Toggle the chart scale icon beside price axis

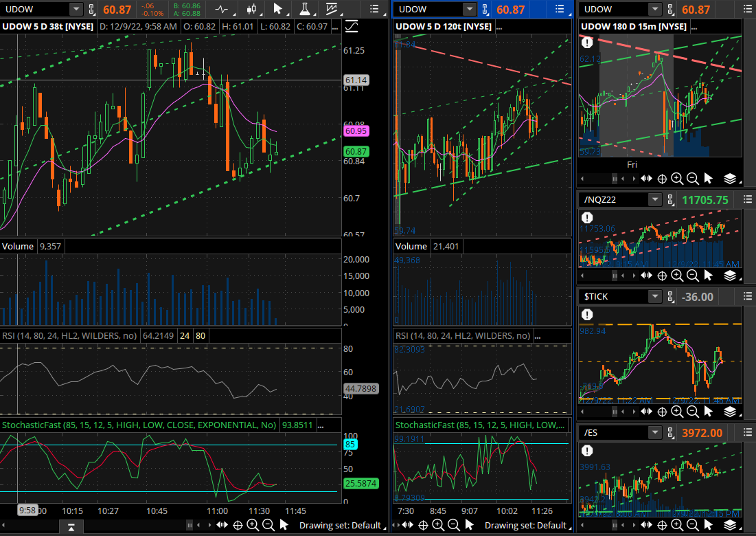click(352, 26)
